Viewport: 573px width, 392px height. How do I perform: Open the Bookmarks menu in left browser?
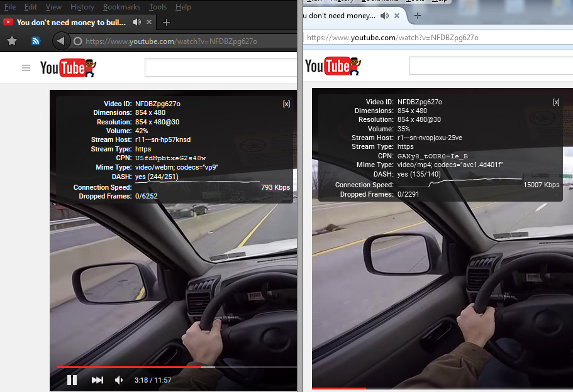pyautogui.click(x=121, y=7)
